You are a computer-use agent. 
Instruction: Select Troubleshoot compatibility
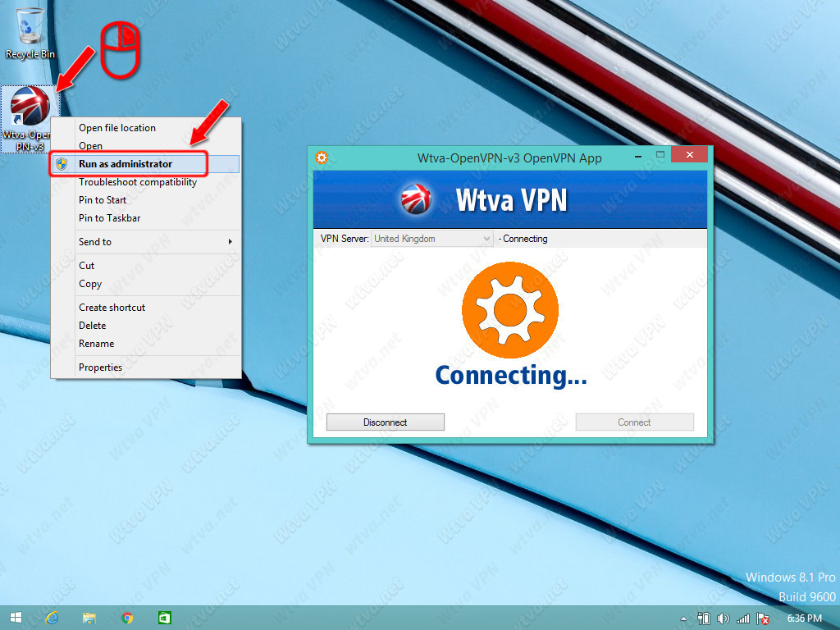[145, 182]
